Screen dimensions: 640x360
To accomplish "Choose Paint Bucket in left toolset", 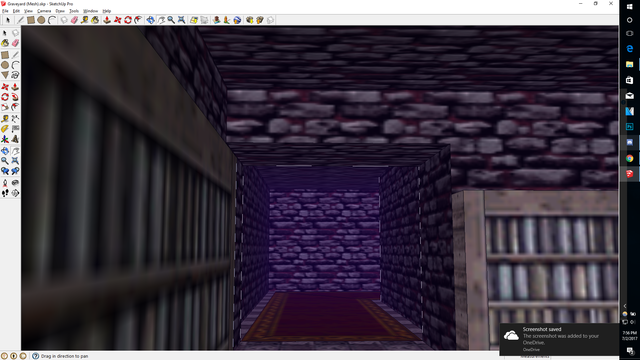I will click(5, 42).
